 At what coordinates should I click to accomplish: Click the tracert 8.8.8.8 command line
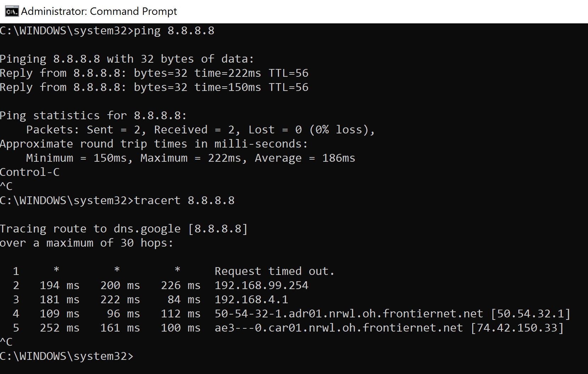(x=117, y=201)
